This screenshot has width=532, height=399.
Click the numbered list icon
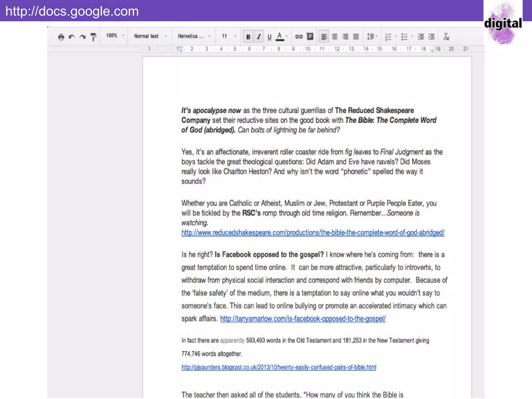388,37
